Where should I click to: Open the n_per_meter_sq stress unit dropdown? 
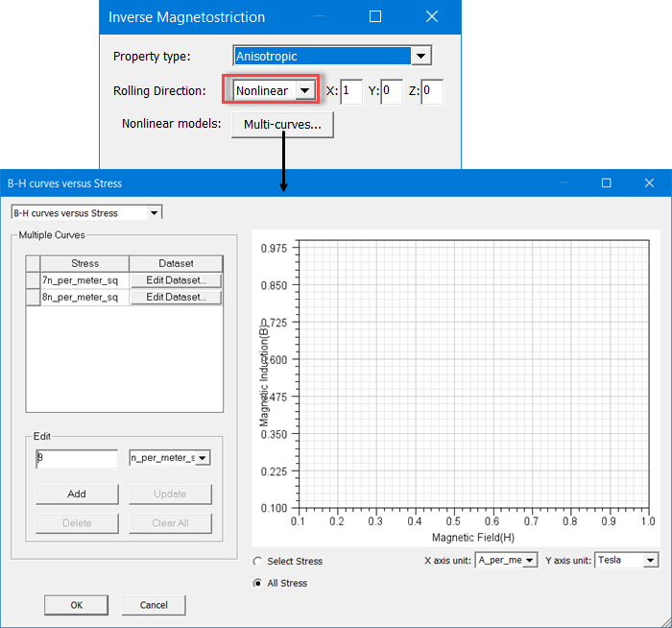[x=170, y=458]
